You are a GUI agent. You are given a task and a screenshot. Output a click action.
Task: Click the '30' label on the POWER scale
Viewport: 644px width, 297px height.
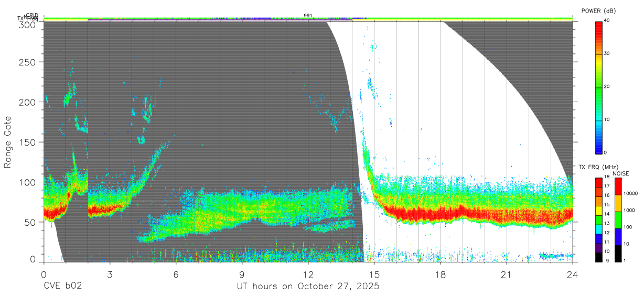pyautogui.click(x=607, y=53)
